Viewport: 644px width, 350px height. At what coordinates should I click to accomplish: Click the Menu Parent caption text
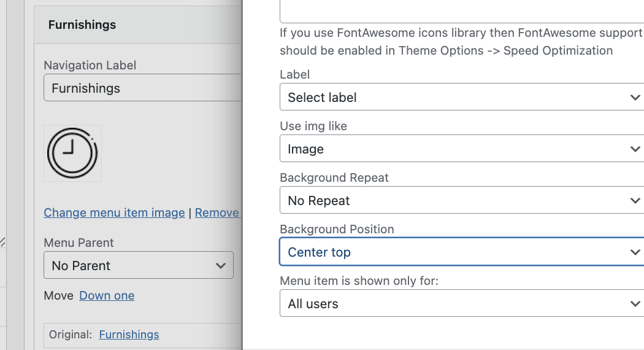pyautogui.click(x=79, y=243)
